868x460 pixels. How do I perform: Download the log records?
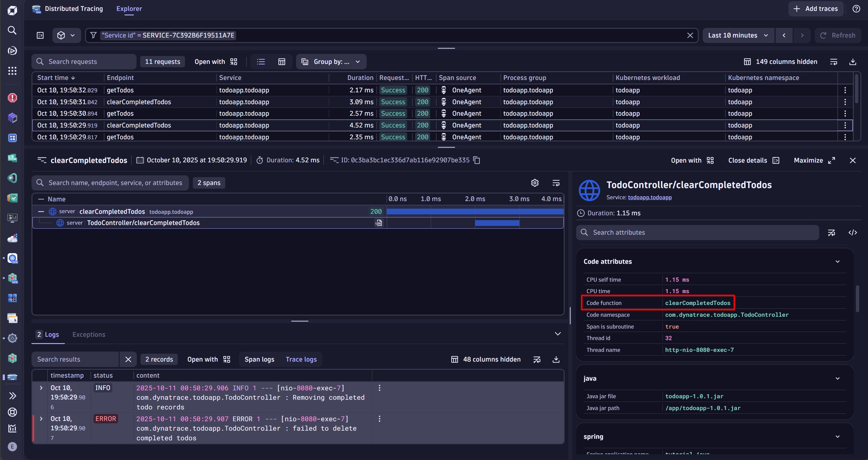[x=556, y=359]
